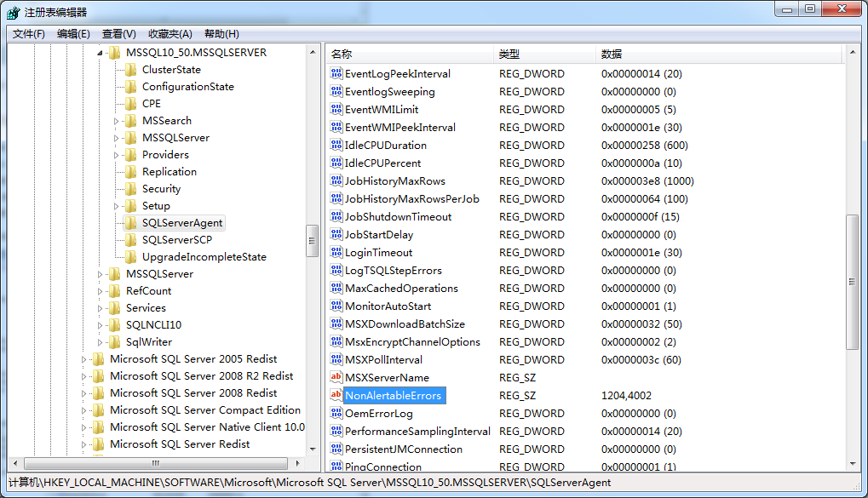This screenshot has height=498, width=868.
Task: Click the right pane vertical scrollbar thumb
Action: [852, 281]
